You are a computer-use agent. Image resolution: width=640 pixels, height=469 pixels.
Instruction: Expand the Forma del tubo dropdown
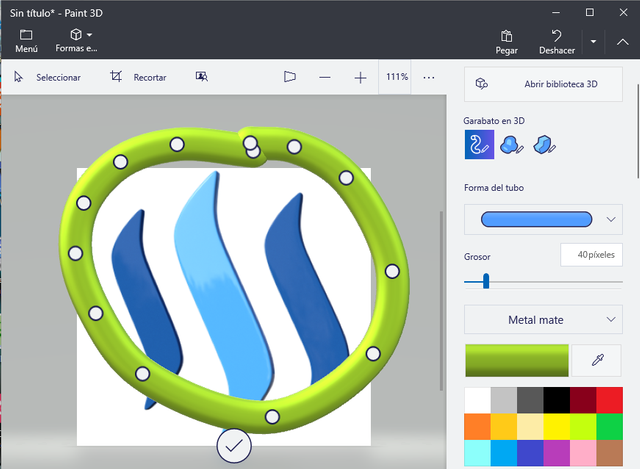(x=543, y=220)
